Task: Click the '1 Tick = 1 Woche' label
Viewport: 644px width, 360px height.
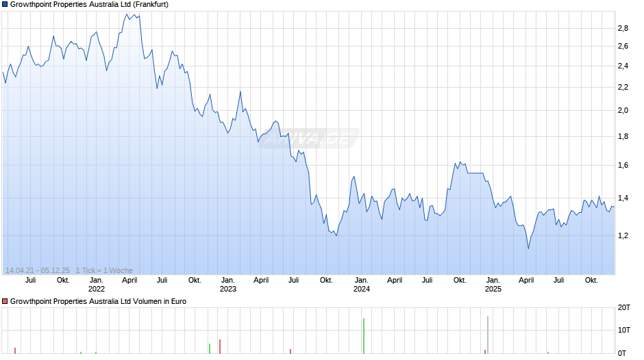Action: (104, 270)
